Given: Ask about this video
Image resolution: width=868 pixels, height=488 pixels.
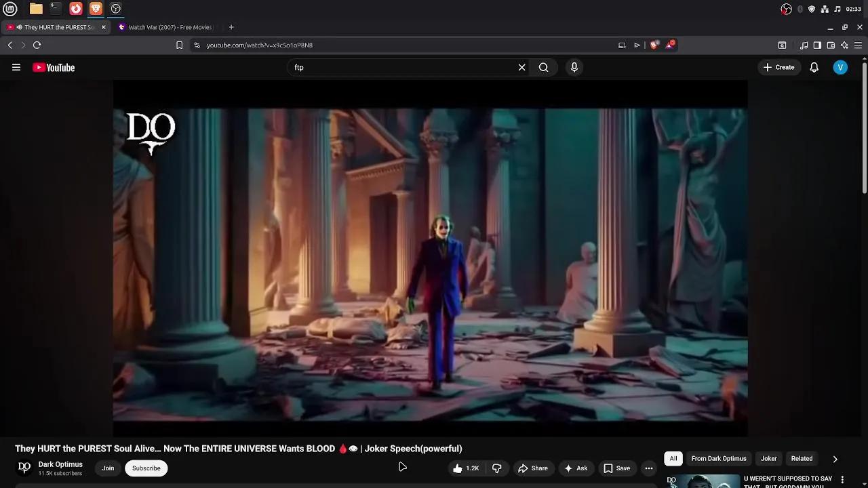Looking at the screenshot, I should coord(575,468).
